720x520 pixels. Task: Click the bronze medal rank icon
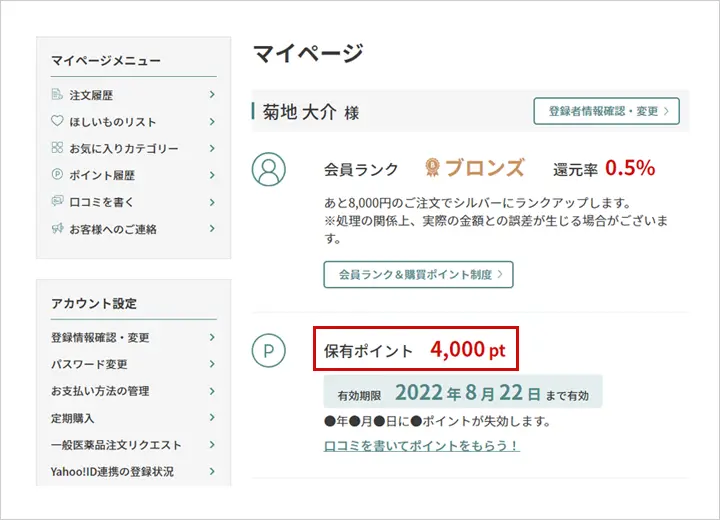pos(433,168)
